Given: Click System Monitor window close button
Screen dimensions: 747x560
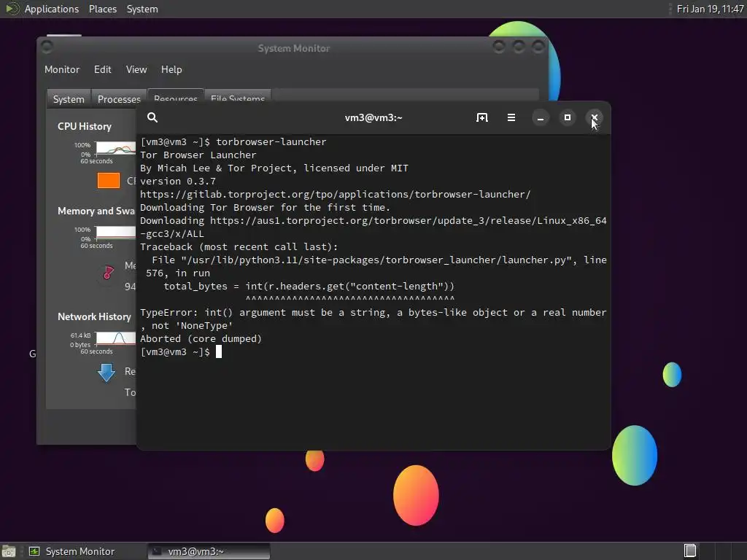Looking at the screenshot, I should 538,47.
